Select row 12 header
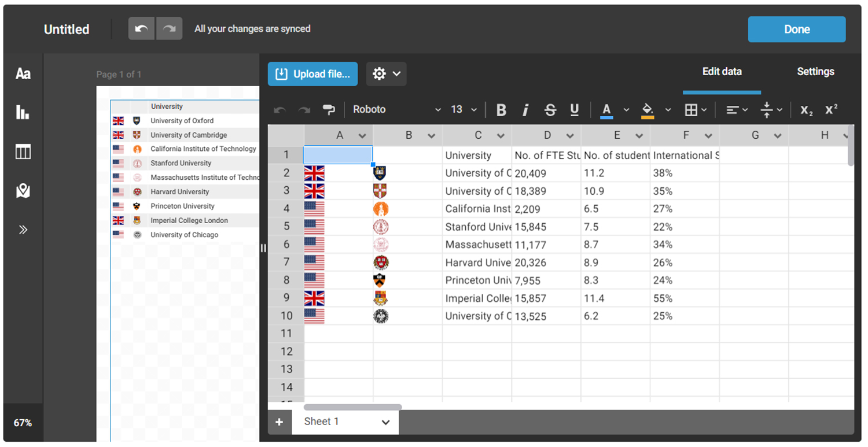 click(286, 352)
